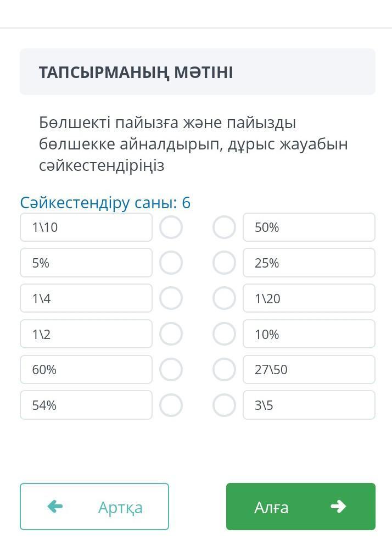Select the radio circle beside 1\20
This screenshot has height=556, width=392.
point(224,298)
